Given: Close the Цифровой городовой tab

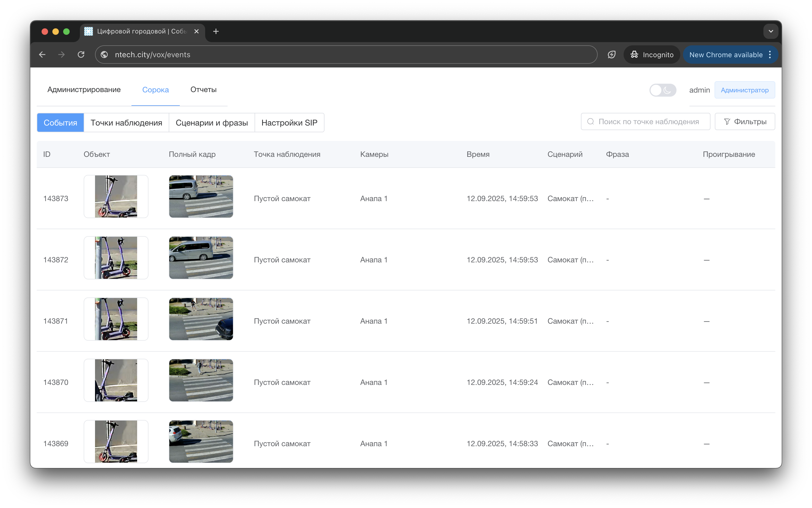Looking at the screenshot, I should point(197,31).
